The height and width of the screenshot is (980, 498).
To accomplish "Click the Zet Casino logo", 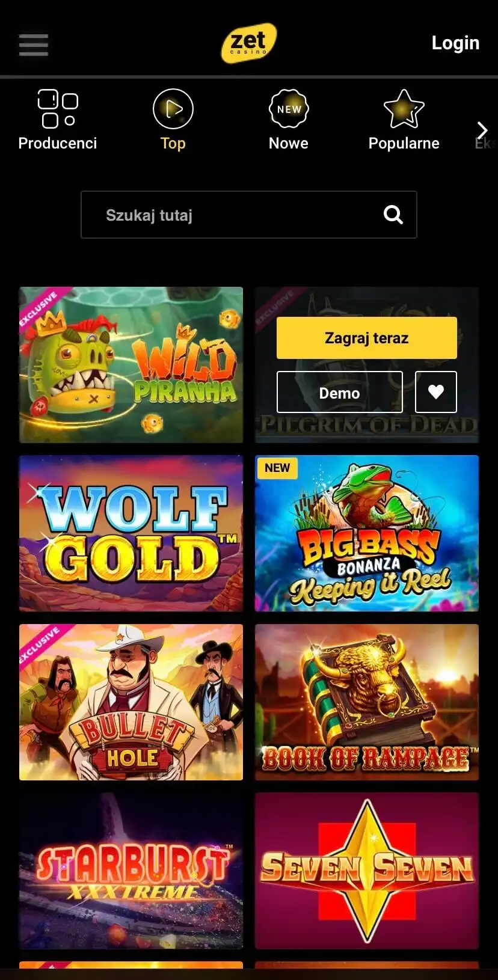I will [249, 43].
